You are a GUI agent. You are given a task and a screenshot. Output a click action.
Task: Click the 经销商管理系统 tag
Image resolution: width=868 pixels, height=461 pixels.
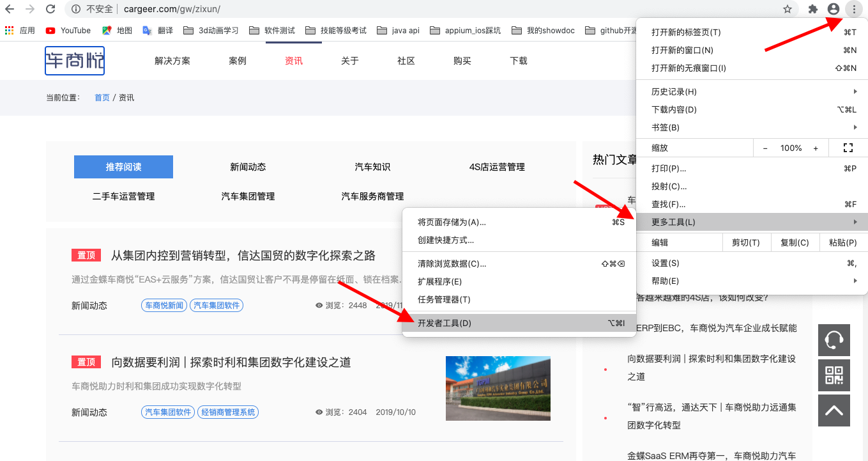pos(228,412)
